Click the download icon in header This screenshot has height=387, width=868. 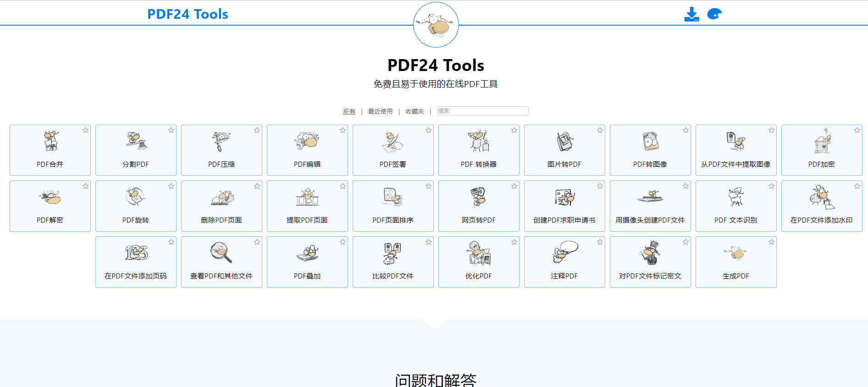pos(691,14)
